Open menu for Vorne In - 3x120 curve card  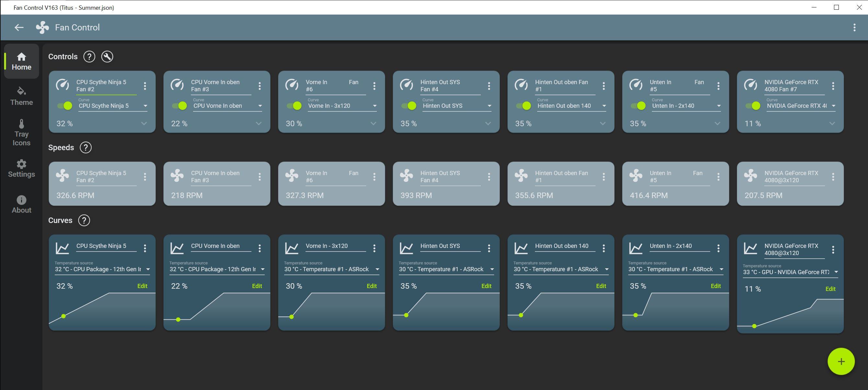pos(374,248)
